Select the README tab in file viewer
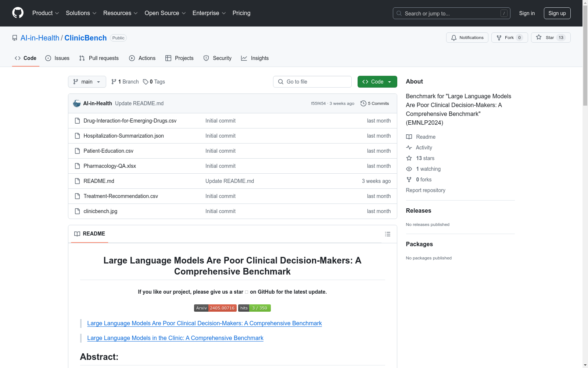 tap(90, 234)
